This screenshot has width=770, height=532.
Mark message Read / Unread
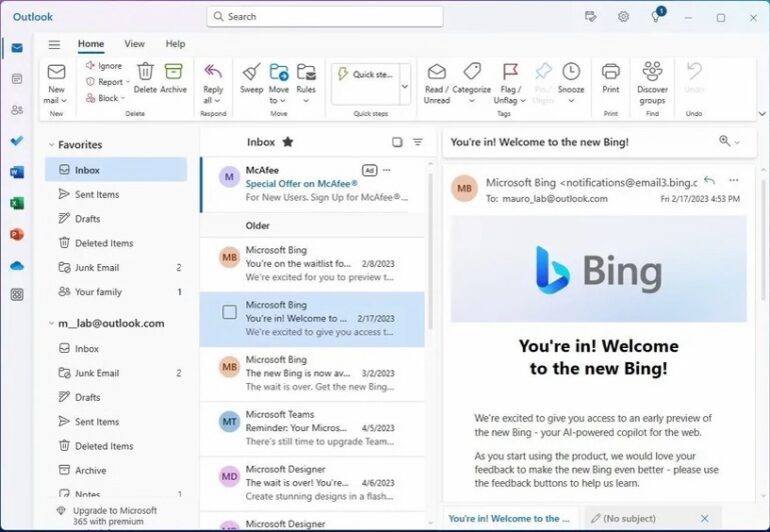(x=437, y=83)
